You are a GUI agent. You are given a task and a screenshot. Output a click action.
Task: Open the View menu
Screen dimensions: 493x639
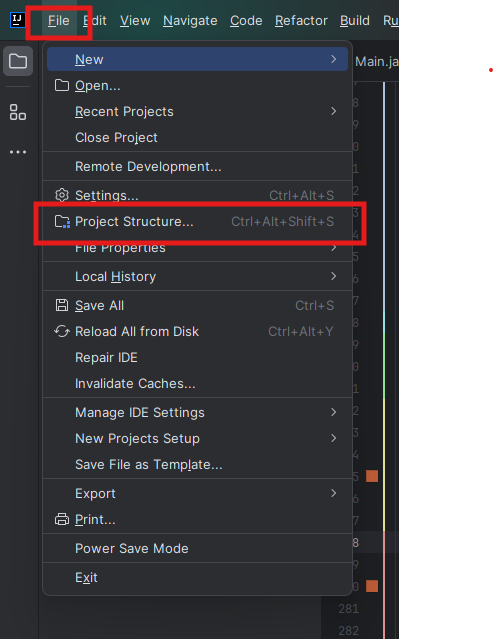[x=135, y=20]
